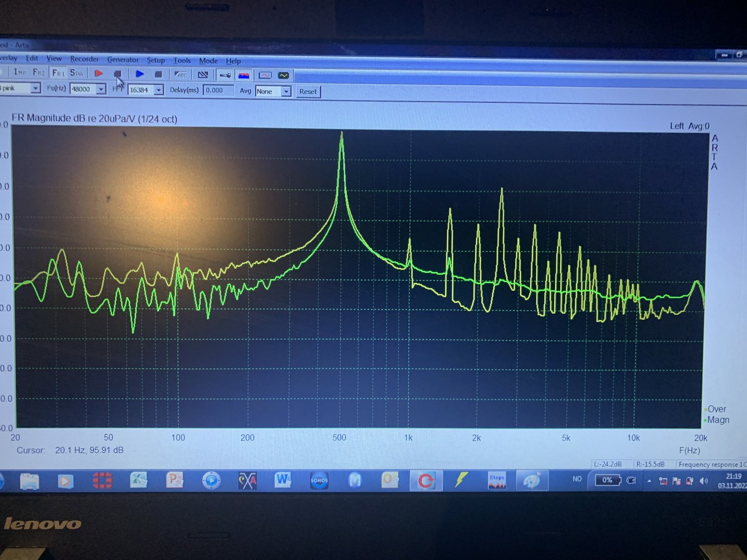Click the white-background curve icon
The image size is (747, 560).
coord(265,75)
